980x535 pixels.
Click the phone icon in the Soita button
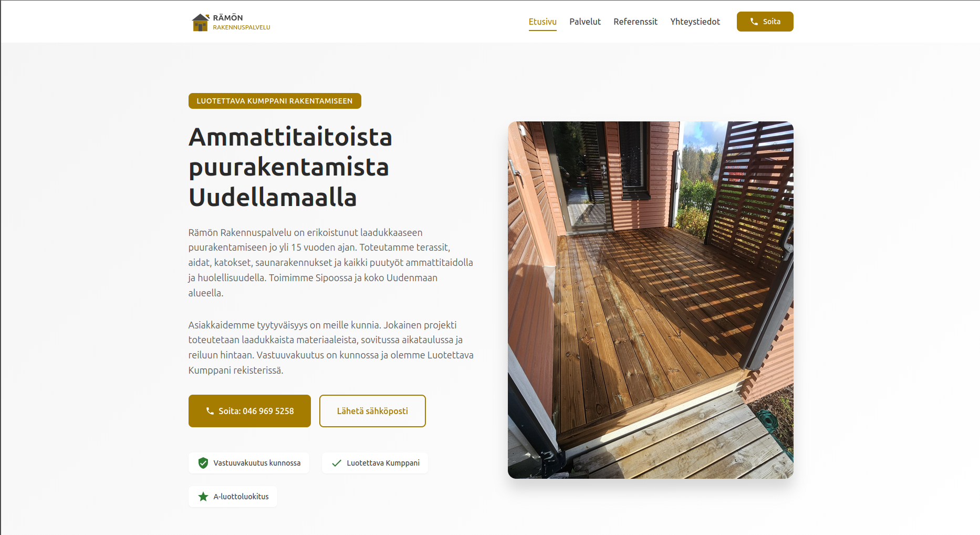click(754, 22)
